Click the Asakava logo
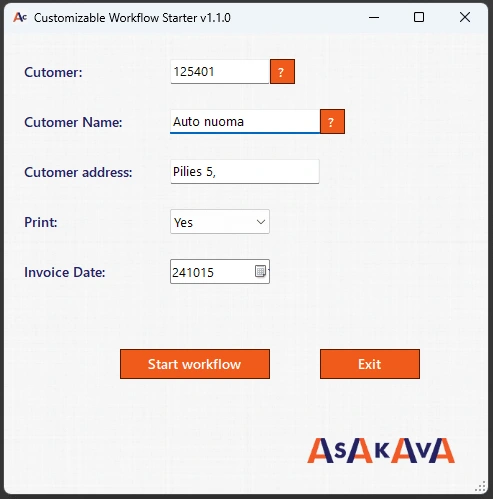Image resolution: width=493 pixels, height=499 pixels. coord(381,451)
